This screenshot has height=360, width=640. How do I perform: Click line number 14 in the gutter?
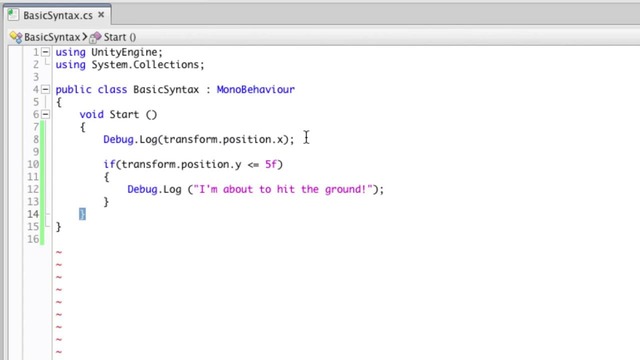pyautogui.click(x=33, y=214)
